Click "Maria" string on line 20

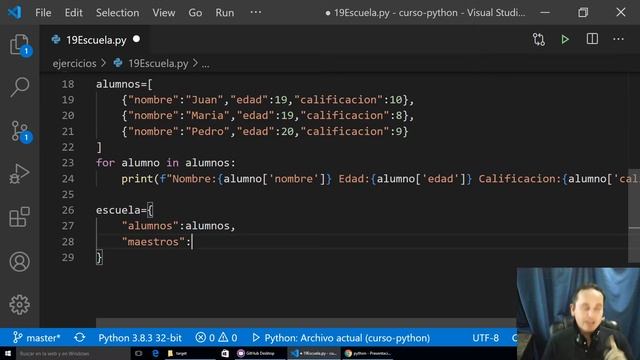tap(208, 116)
